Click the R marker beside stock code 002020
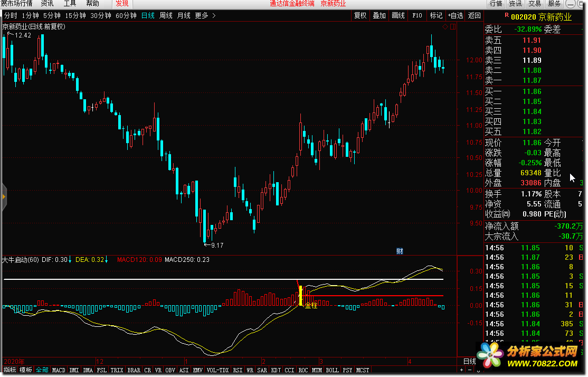The height and width of the screenshot is (377, 588). (x=507, y=15)
